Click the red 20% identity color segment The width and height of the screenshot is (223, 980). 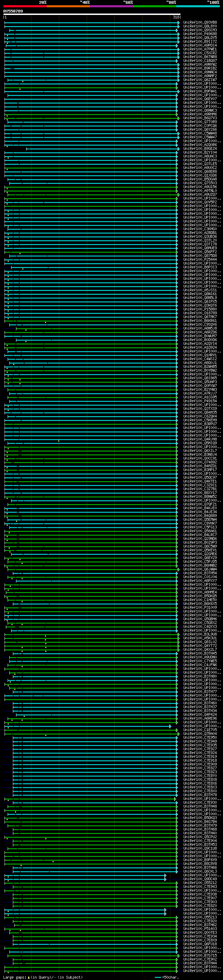click(25, 6)
